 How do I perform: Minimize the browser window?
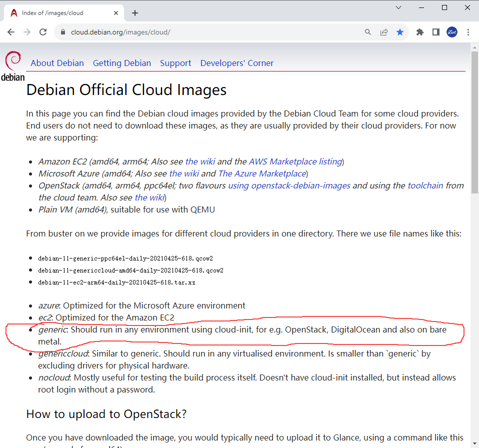421,7
